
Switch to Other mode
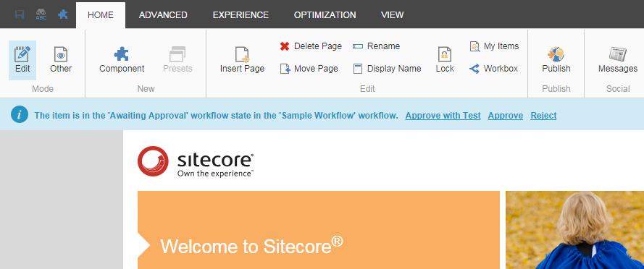pos(61,60)
